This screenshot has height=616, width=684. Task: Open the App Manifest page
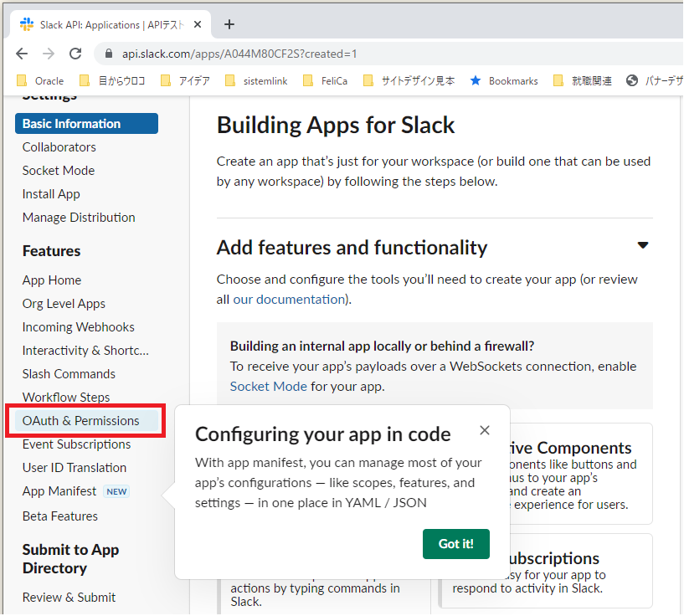pyautogui.click(x=59, y=491)
